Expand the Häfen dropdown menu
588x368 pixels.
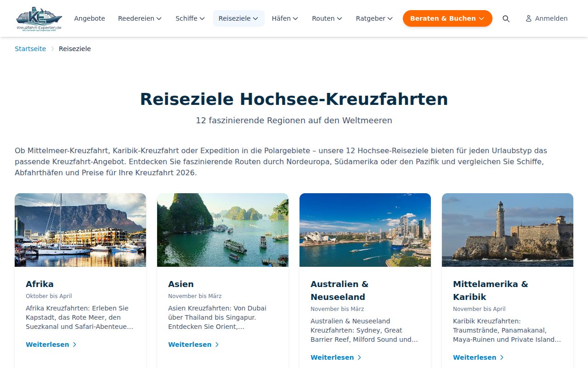285,18
